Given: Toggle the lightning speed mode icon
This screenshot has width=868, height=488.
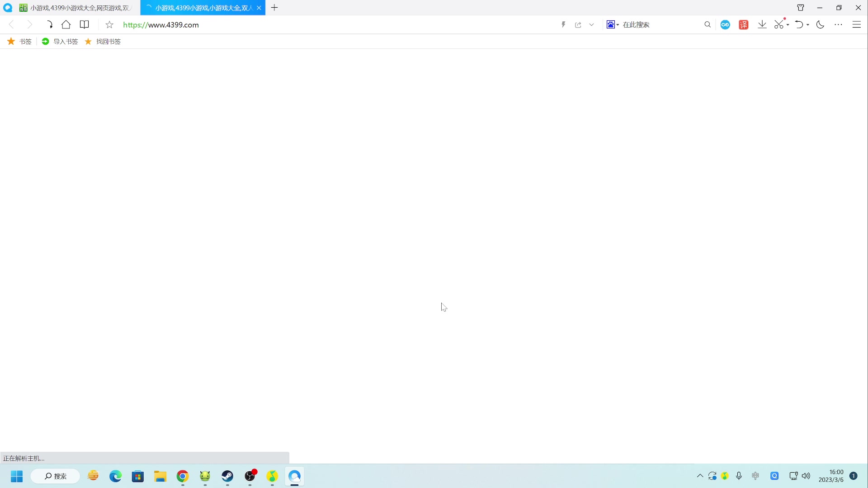Looking at the screenshot, I should [x=563, y=25].
